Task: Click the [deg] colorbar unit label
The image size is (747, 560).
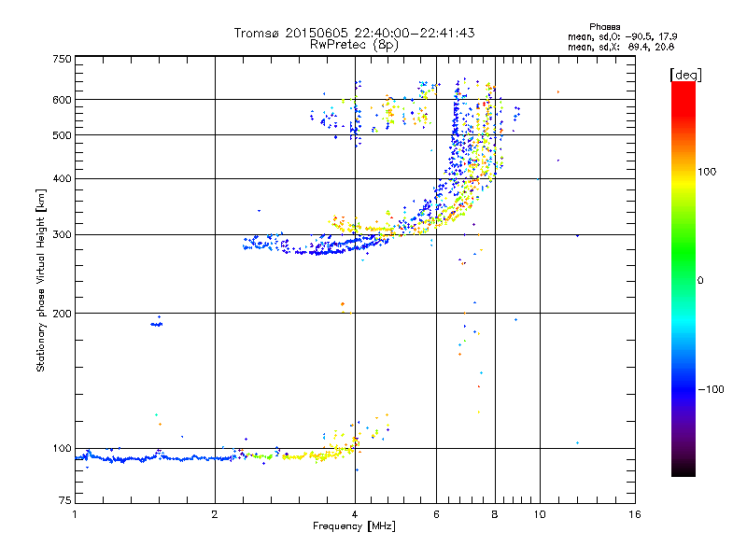Action: tap(684, 74)
